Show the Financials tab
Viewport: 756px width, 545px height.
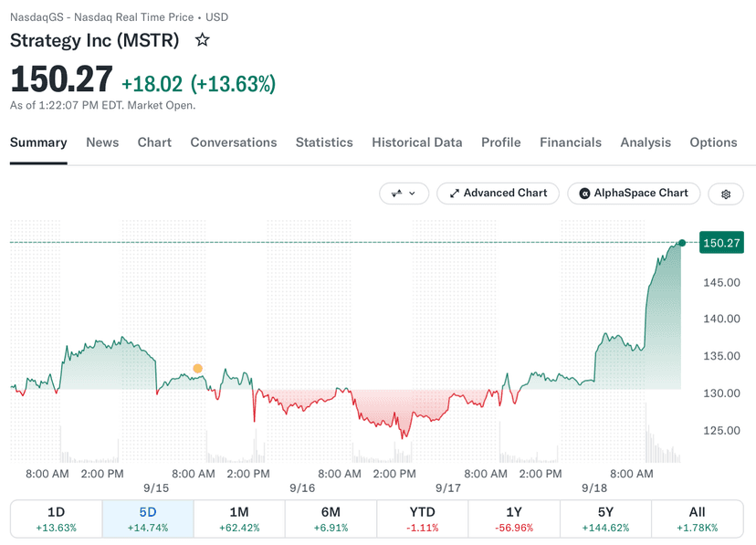click(571, 142)
